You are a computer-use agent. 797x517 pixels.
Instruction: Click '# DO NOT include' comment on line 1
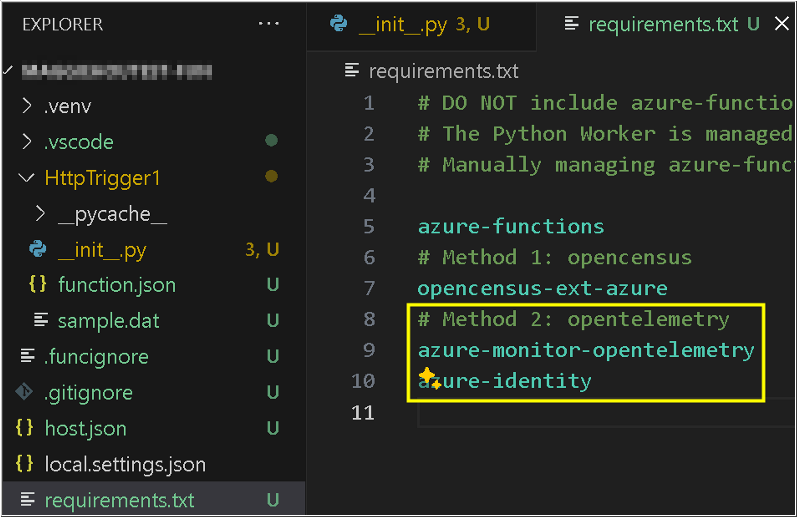click(518, 103)
